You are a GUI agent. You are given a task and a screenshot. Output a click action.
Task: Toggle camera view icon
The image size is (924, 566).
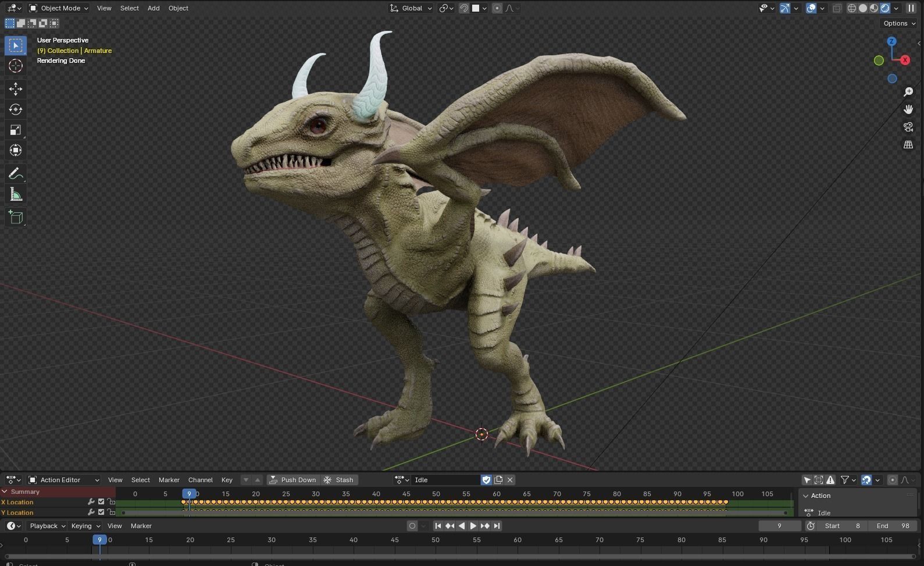click(908, 127)
